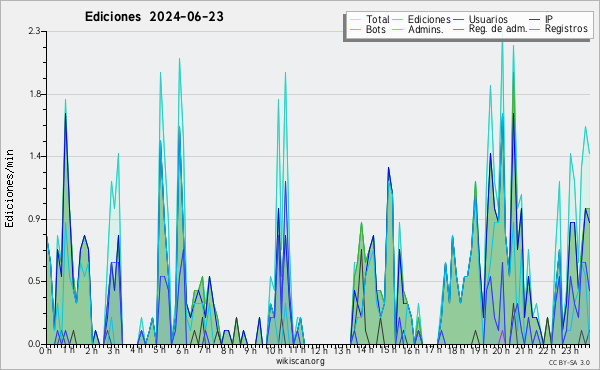The width and height of the screenshot is (600, 370).
Task: Click the green Ediciones legend color line
Action: 398,19
